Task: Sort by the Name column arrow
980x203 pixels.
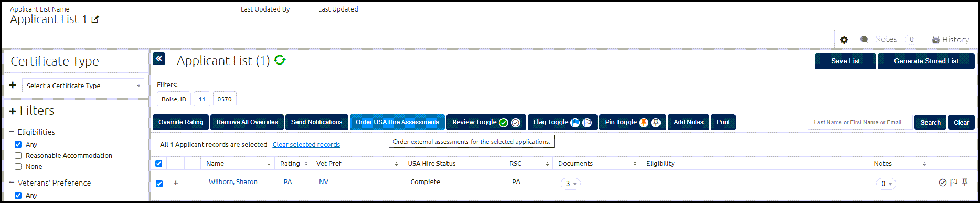Action: pyautogui.click(x=269, y=164)
